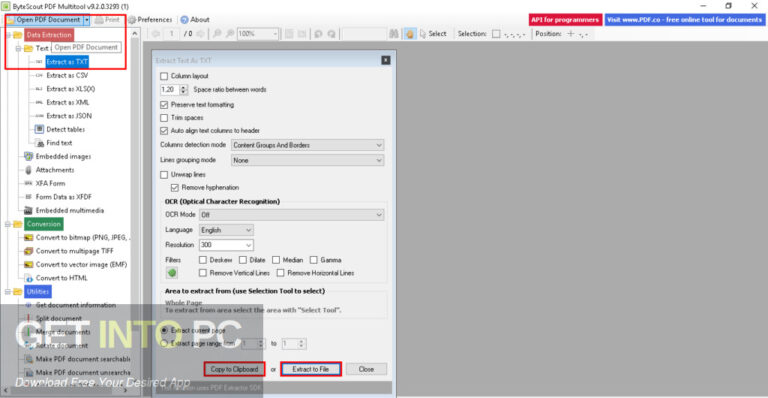
Task: Click the zoom out magnifier icon
Action: pyautogui.click(x=216, y=34)
